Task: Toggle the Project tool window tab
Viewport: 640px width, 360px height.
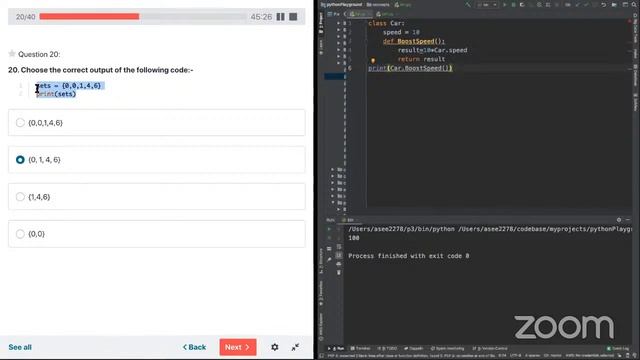Action: [x=321, y=23]
